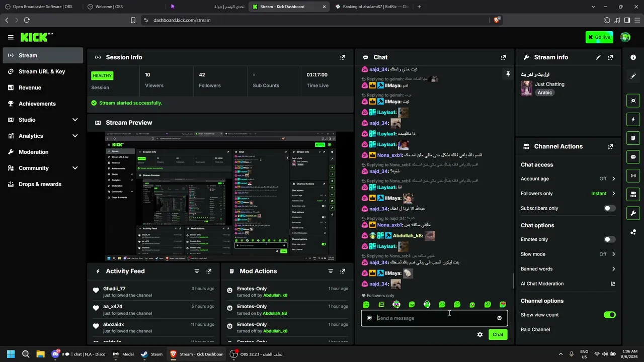The height and width of the screenshot is (362, 644).
Task: Open the Kick hamburger menu
Action: pos(11,37)
